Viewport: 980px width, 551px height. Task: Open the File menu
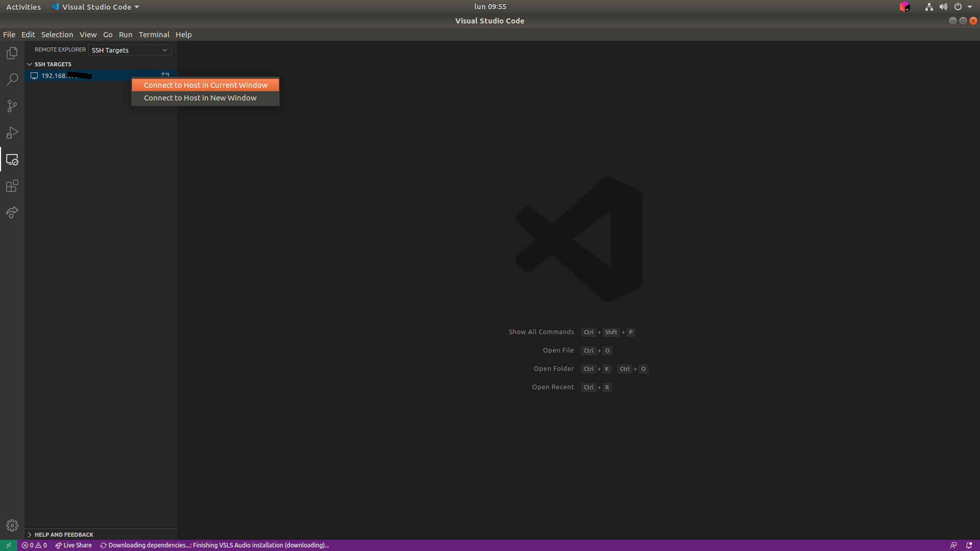[9, 35]
